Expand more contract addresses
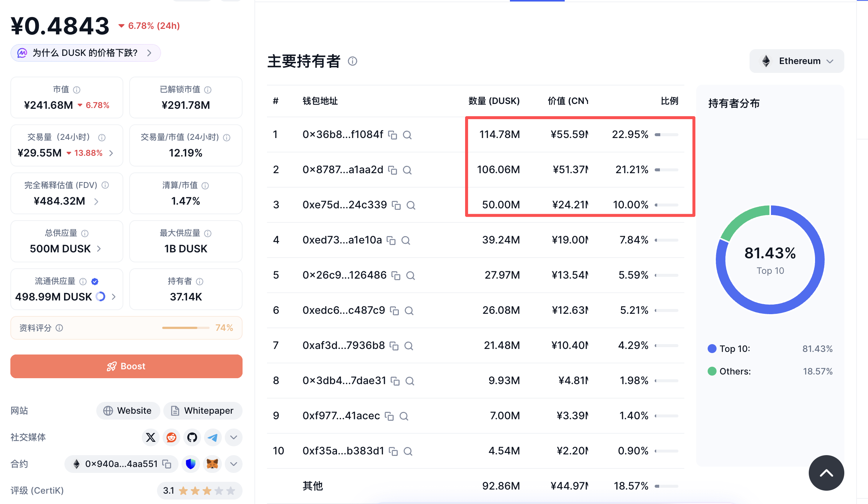This screenshot has height=504, width=868. coord(234,464)
